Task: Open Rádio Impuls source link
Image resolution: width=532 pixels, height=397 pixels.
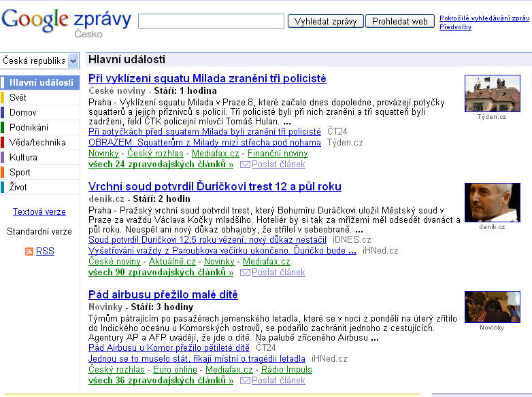Action: [286, 370]
